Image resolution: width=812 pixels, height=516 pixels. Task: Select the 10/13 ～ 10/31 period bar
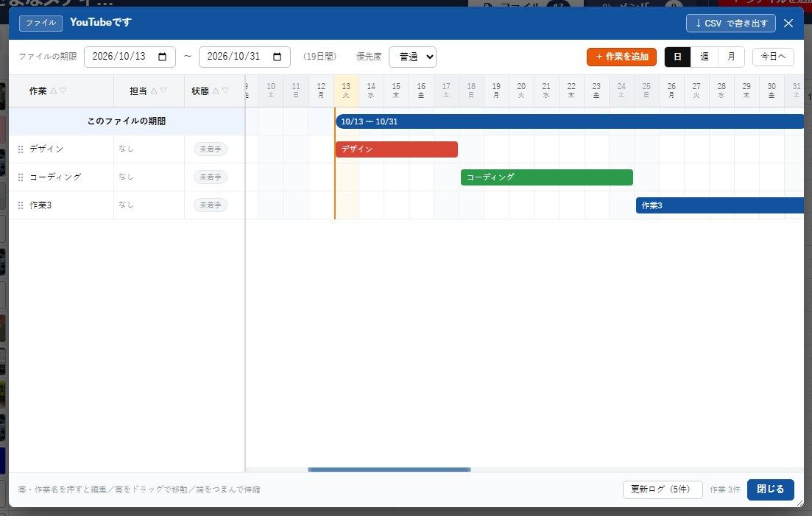click(570, 121)
